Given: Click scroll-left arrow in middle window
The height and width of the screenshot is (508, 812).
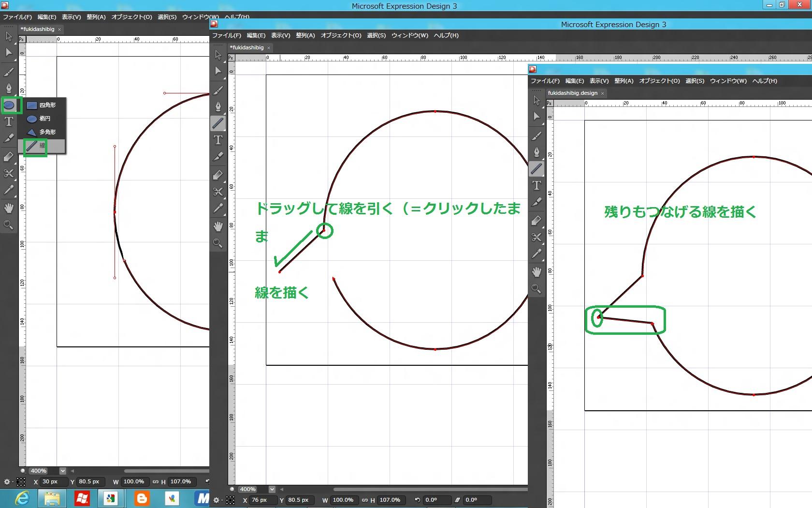Looking at the screenshot, I should [282, 490].
